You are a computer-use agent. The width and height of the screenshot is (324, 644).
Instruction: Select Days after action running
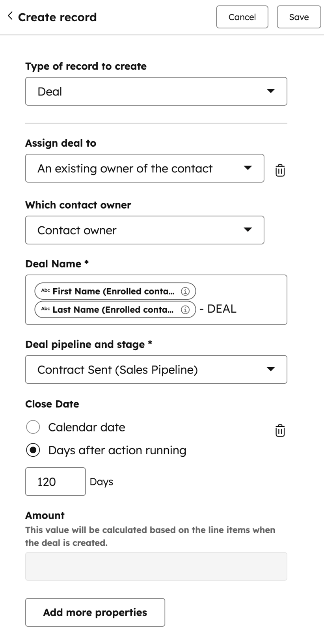point(33,450)
